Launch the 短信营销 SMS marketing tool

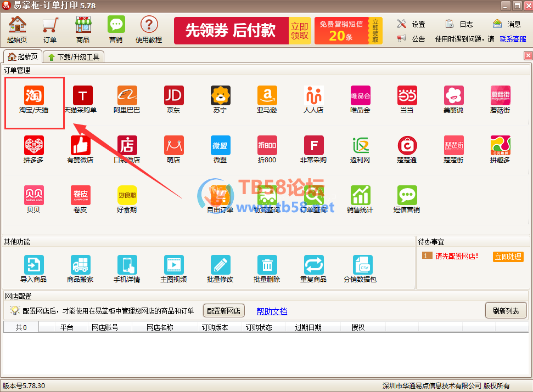point(407,199)
